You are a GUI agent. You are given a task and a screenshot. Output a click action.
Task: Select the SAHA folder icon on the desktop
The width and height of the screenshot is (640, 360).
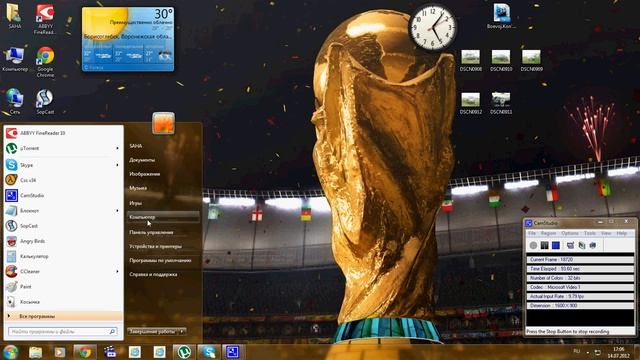[x=15, y=16]
